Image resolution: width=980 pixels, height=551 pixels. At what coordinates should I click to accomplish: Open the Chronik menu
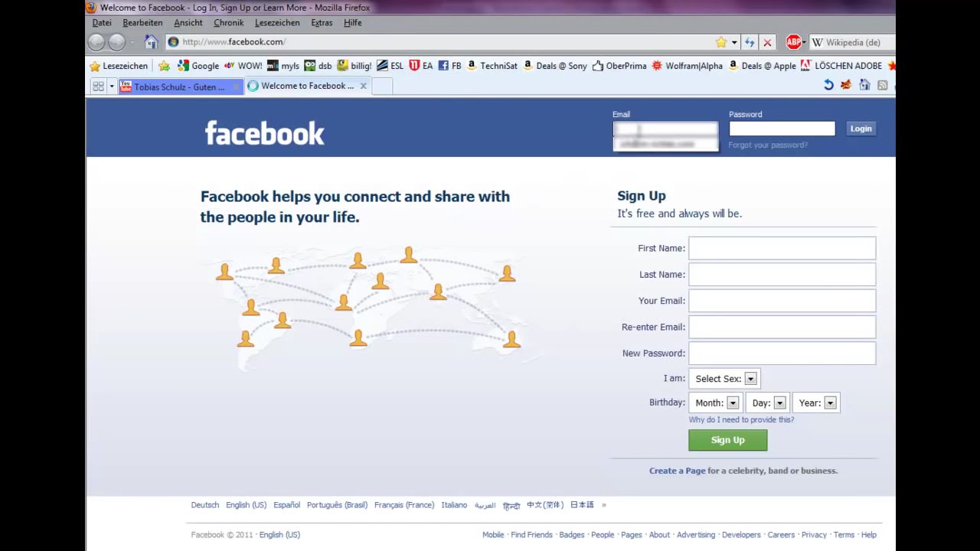pyautogui.click(x=228, y=23)
